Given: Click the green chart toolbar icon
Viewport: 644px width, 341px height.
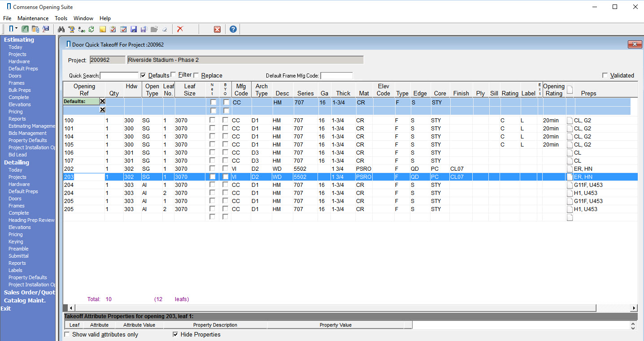Looking at the screenshot, I should [25, 29].
